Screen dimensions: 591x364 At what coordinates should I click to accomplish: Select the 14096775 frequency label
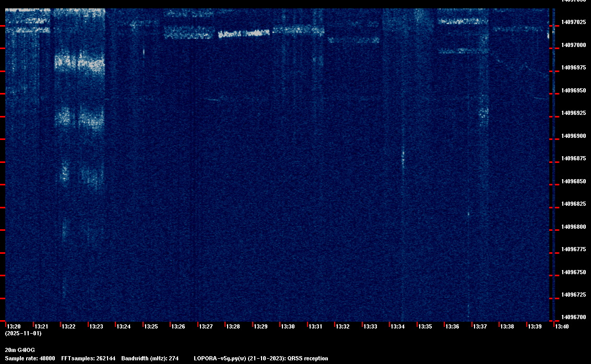pyautogui.click(x=574, y=249)
